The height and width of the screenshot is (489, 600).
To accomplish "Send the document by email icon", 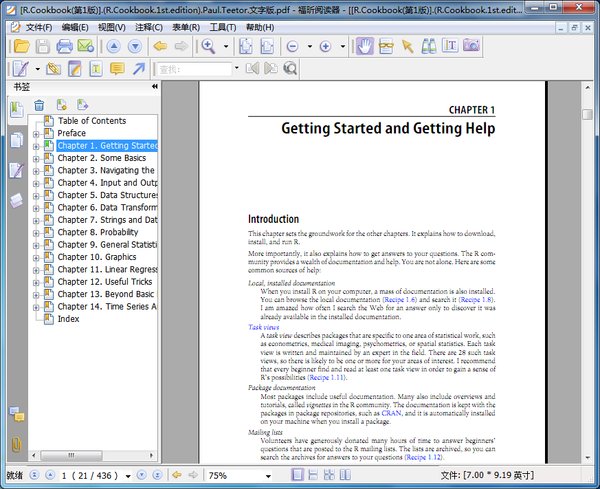I will 86,46.
